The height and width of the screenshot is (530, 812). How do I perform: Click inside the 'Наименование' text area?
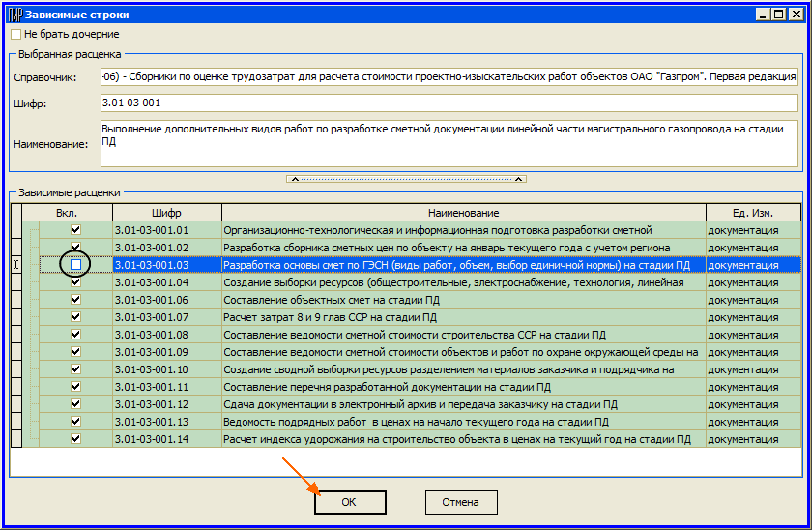449,143
